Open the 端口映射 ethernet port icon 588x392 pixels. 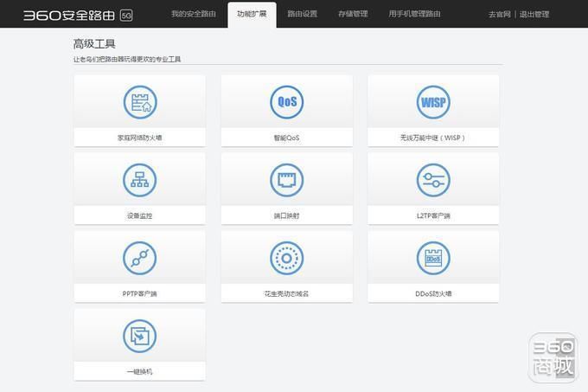287,180
